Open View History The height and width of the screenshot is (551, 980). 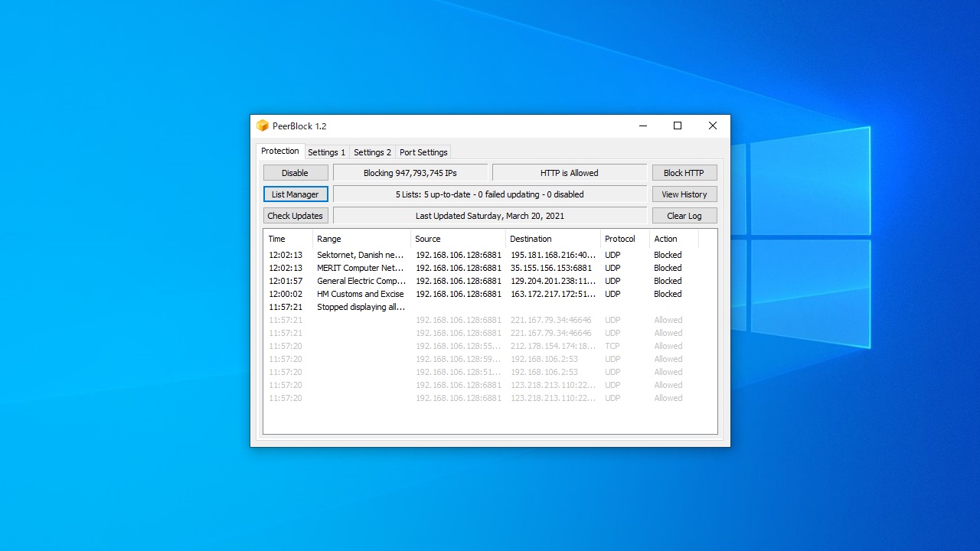pyautogui.click(x=684, y=194)
